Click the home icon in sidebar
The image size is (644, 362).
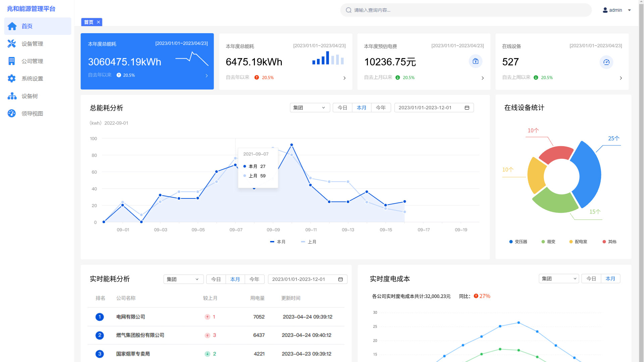[12, 26]
